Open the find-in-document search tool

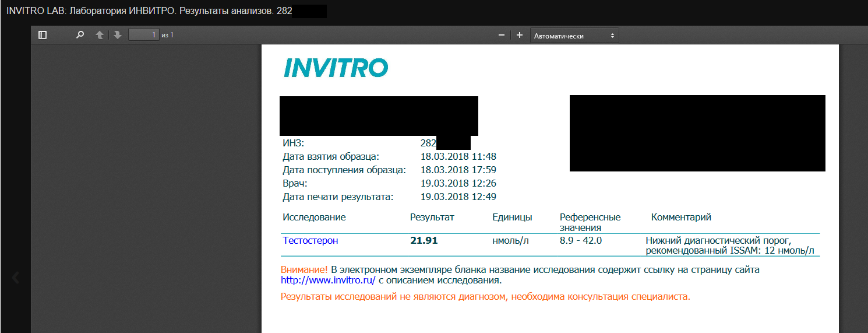coord(80,35)
